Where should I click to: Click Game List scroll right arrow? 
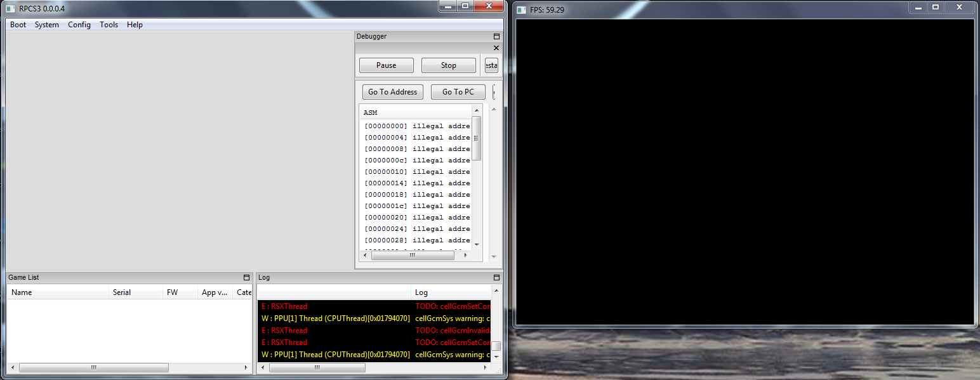(x=246, y=367)
